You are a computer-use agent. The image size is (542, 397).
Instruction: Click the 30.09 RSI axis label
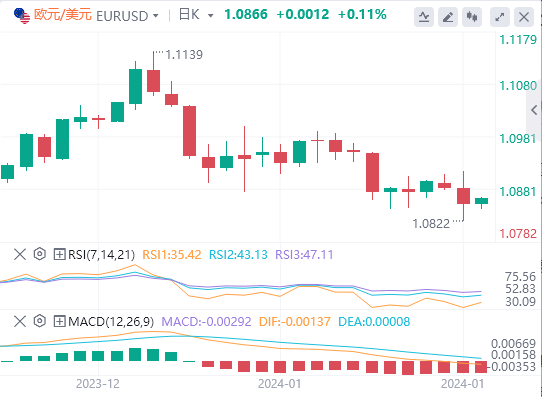click(520, 302)
